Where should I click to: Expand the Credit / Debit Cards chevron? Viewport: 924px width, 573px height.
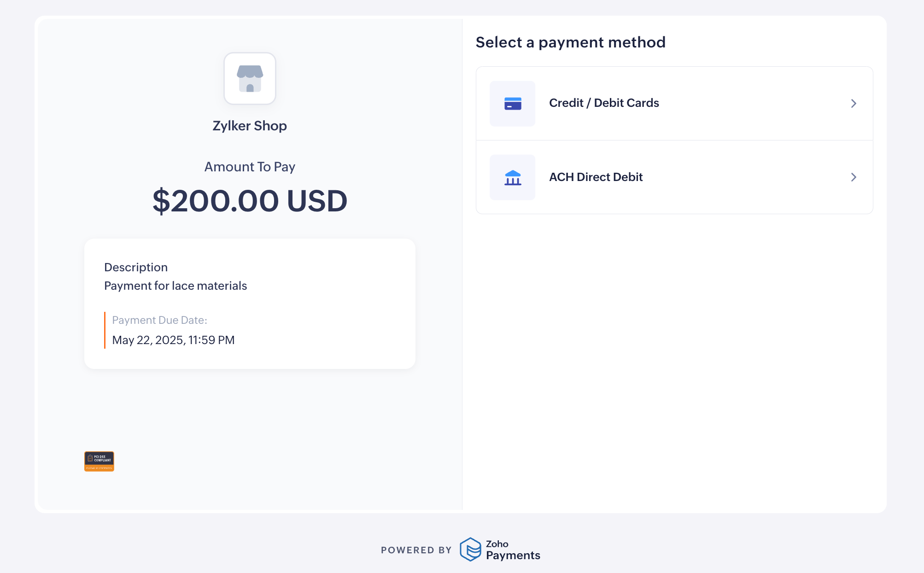tap(854, 104)
